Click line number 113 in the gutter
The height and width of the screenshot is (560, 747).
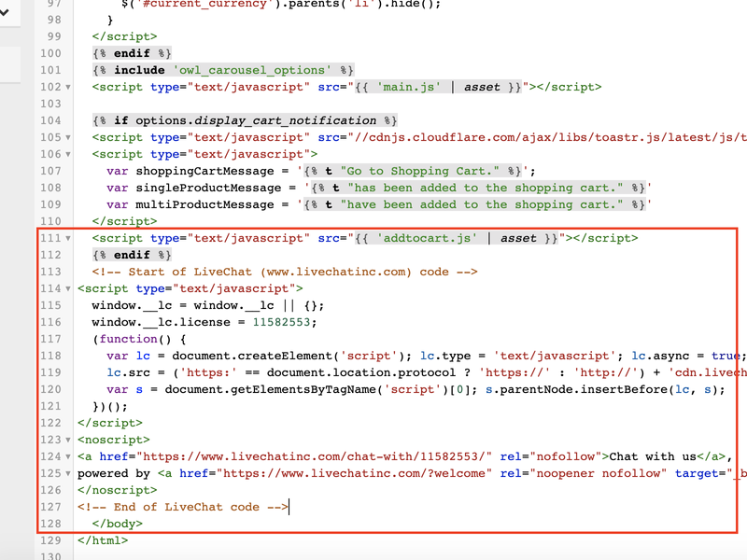coord(51,272)
